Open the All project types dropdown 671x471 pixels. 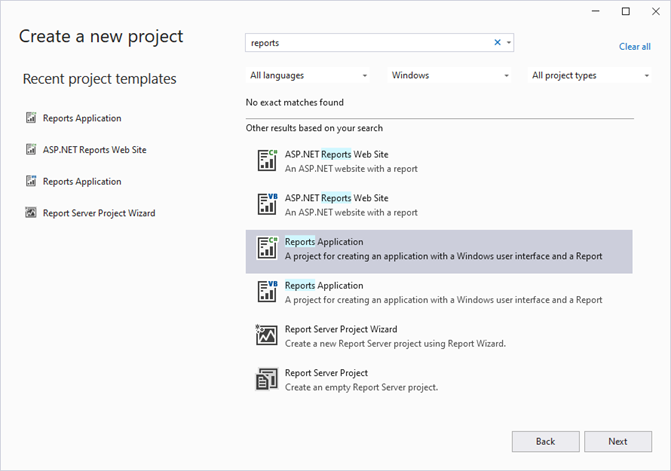590,75
